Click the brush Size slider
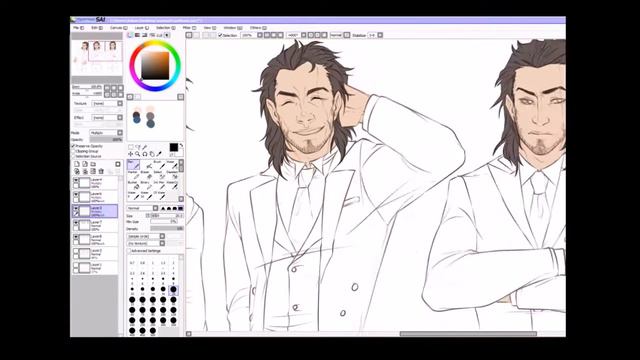 pyautogui.click(x=167, y=216)
